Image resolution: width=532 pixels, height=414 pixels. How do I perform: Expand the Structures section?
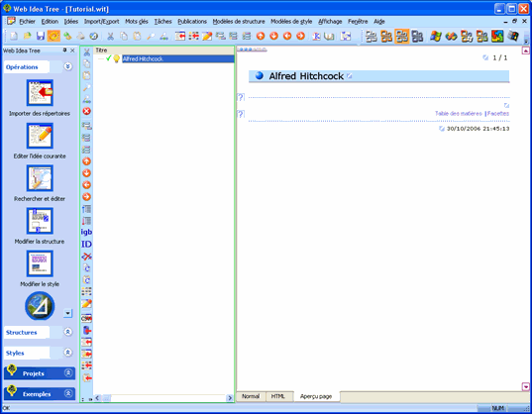(67, 332)
